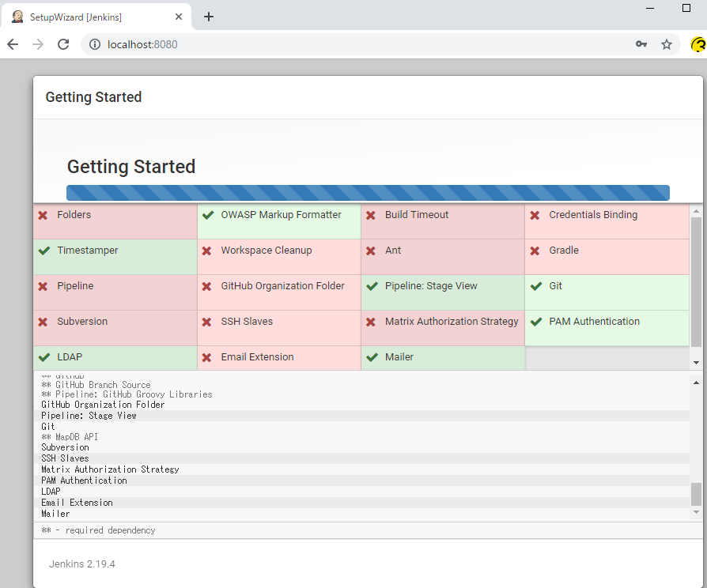
Task: Click the red X beside Gradle
Action: click(535, 251)
